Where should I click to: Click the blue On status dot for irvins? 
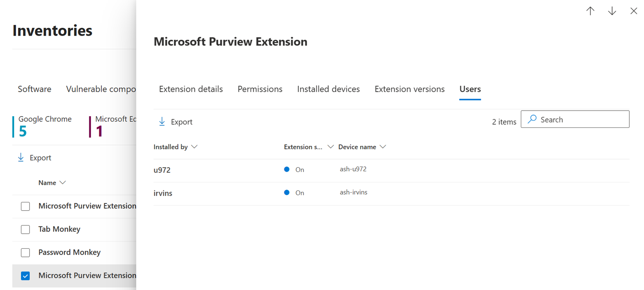[x=287, y=193]
